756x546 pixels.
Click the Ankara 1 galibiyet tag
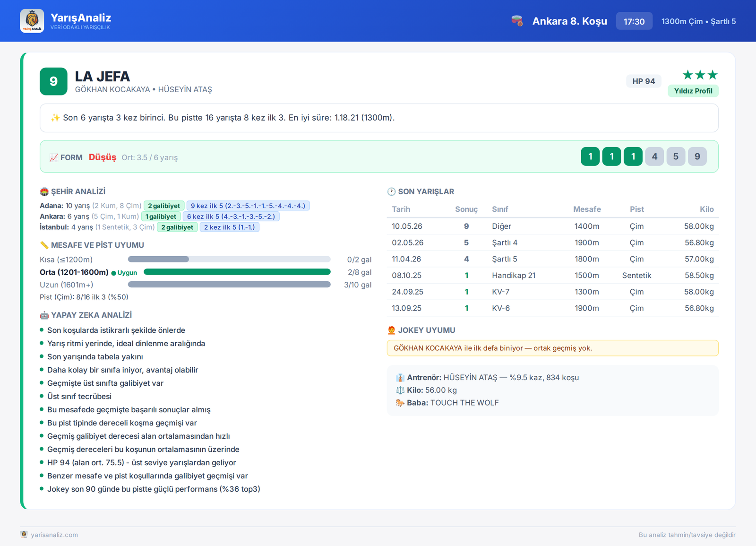[x=161, y=217]
